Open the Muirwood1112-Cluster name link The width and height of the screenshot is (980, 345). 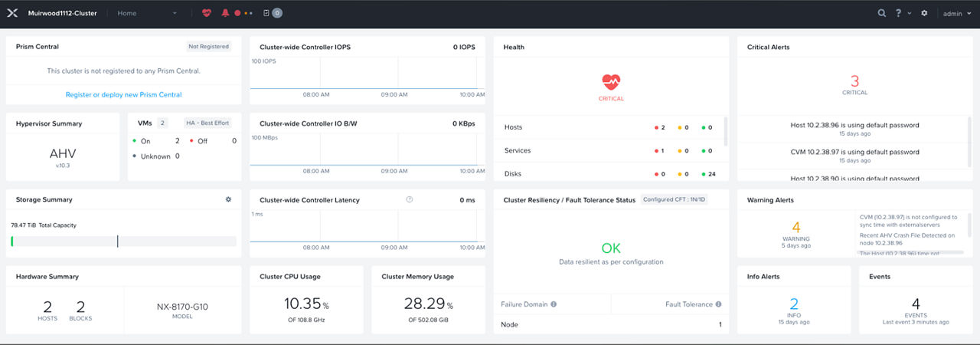point(63,13)
